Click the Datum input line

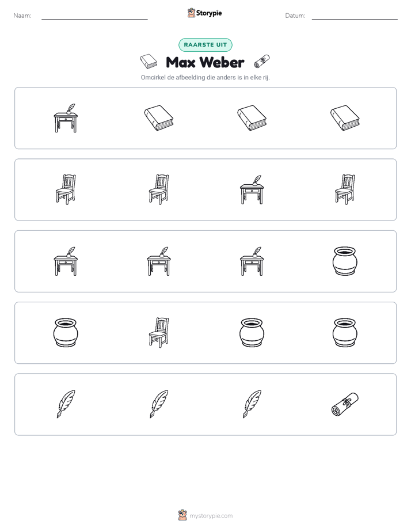pyautogui.click(x=355, y=16)
